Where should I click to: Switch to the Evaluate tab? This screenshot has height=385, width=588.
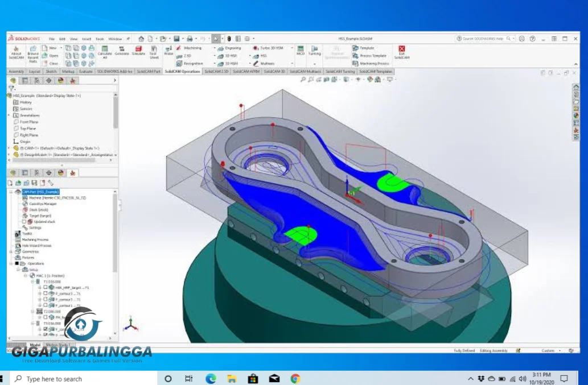point(85,72)
